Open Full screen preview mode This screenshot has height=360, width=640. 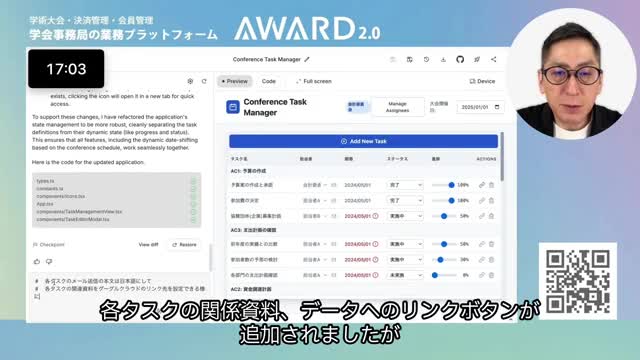(x=313, y=81)
